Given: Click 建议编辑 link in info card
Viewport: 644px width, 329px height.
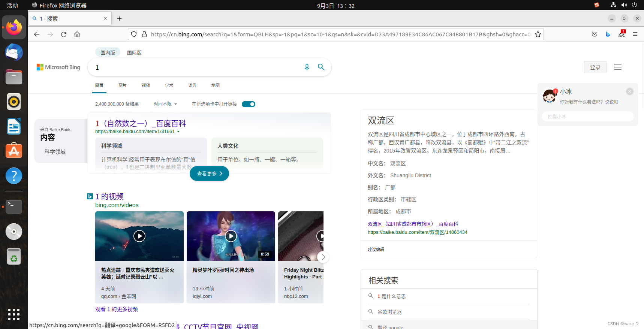Looking at the screenshot, I should click(376, 249).
